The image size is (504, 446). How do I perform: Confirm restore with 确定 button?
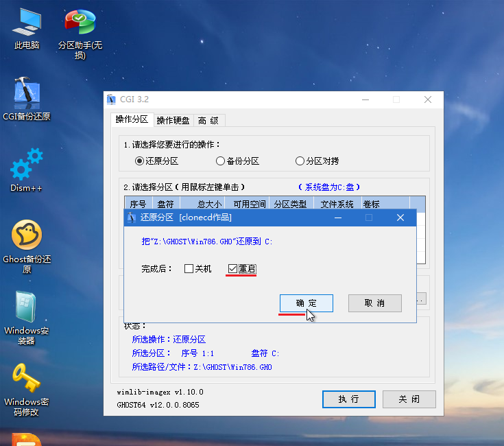pos(307,303)
